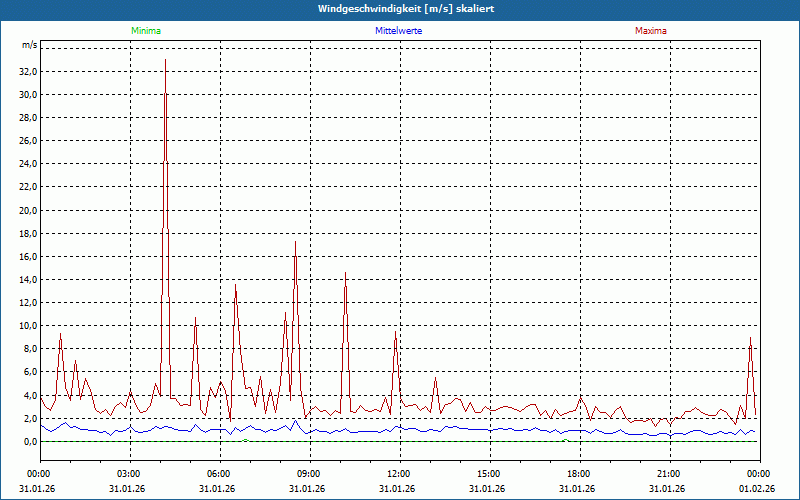
Task: Click the green Minima legend label
Action: [146, 31]
